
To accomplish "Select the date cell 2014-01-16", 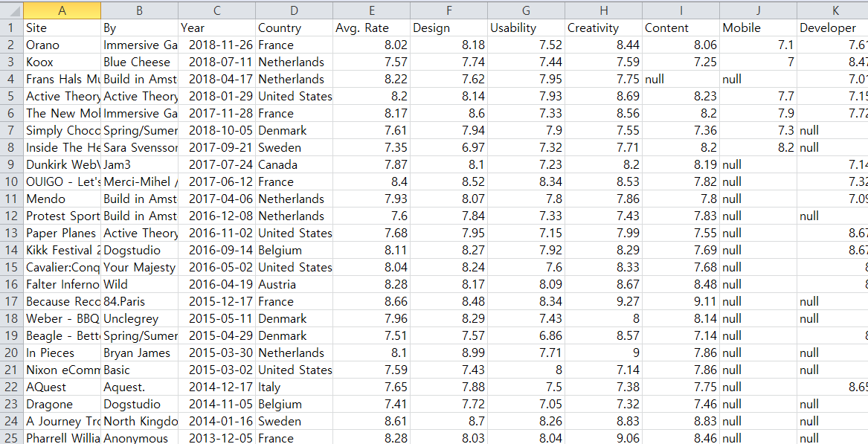I will (217, 421).
